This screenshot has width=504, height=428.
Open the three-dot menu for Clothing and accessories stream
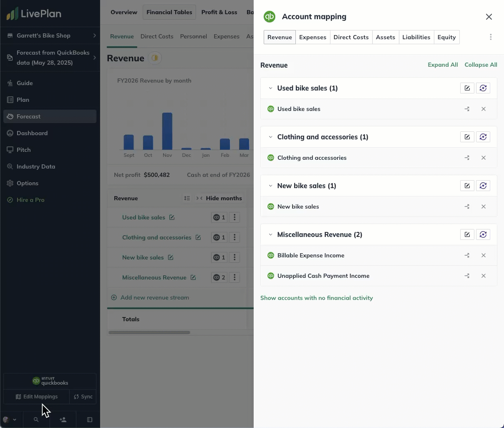[234, 237]
